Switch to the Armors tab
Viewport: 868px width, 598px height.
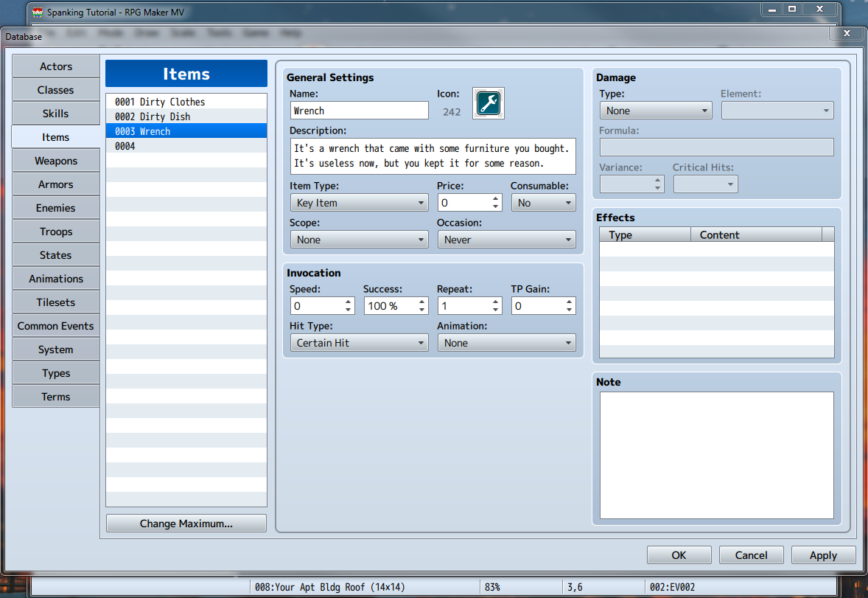click(x=56, y=184)
